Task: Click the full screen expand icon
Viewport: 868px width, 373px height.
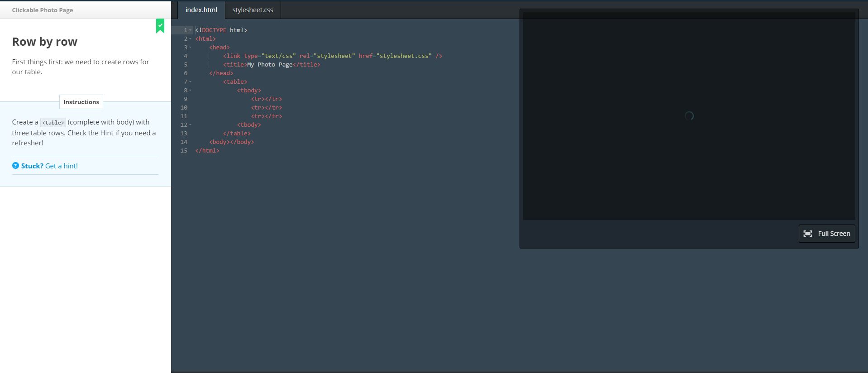Action: pos(807,234)
